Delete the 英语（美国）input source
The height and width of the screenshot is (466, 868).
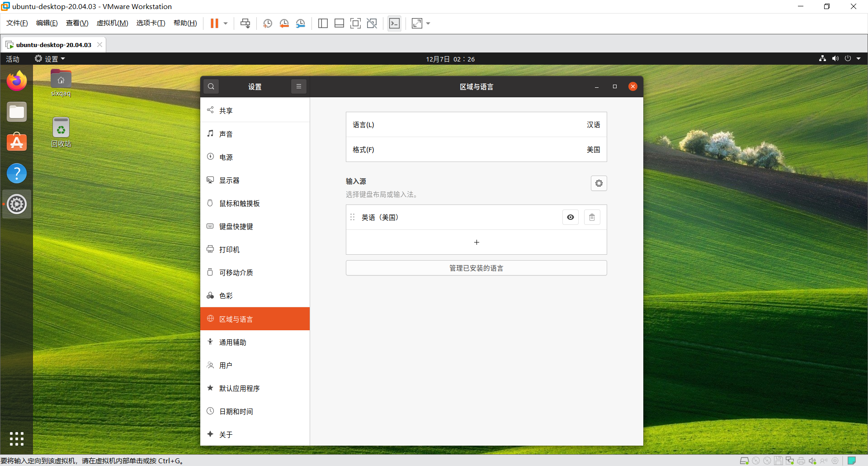(x=592, y=217)
